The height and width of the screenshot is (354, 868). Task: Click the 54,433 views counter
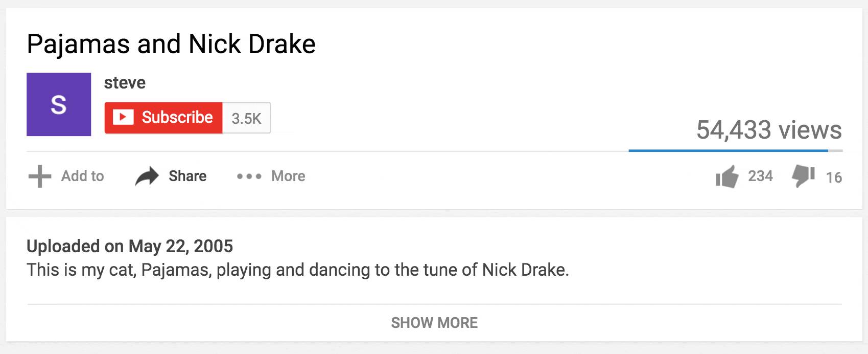coord(769,130)
